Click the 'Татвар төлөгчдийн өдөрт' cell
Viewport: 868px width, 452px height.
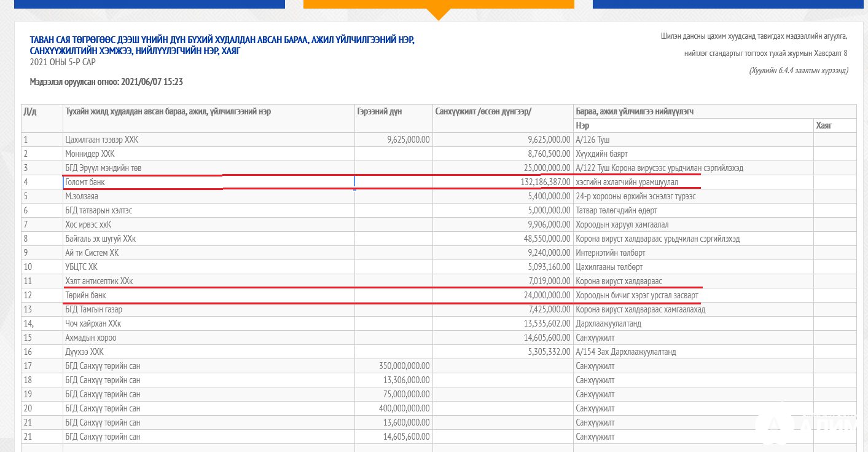click(x=694, y=210)
